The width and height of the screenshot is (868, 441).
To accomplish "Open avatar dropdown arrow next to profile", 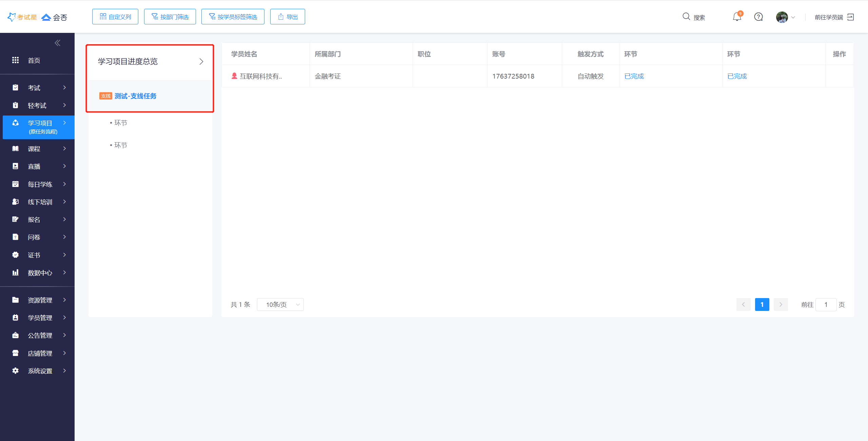I will point(793,17).
